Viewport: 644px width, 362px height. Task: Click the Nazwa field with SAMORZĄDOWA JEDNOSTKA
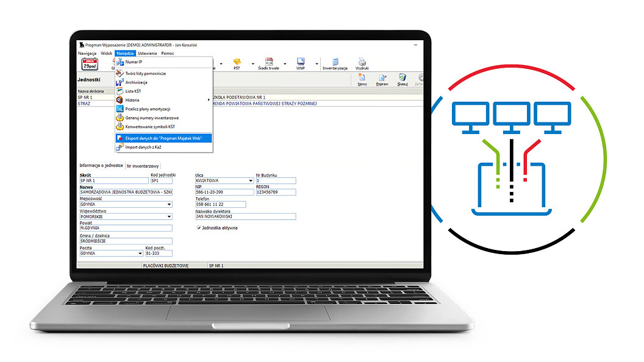[126, 192]
